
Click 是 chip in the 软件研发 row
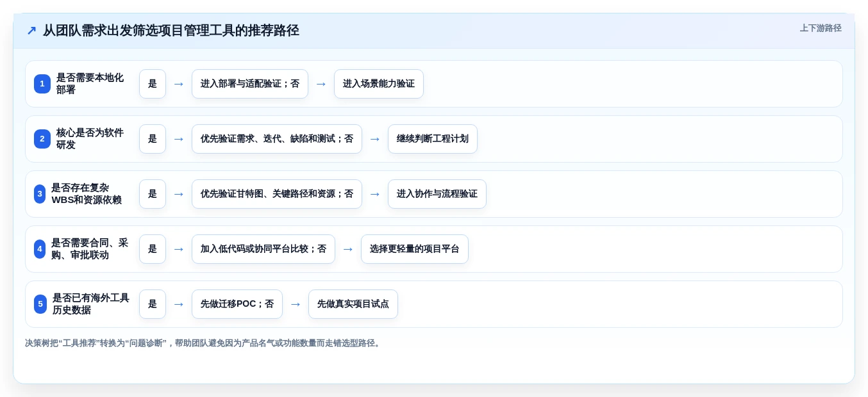153,139
